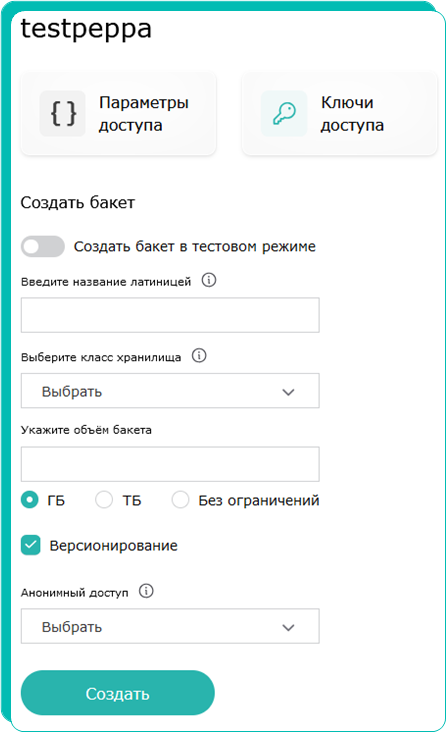This screenshot has height=732, width=446.
Task: Click the Версионирование label text
Action: pos(113,546)
